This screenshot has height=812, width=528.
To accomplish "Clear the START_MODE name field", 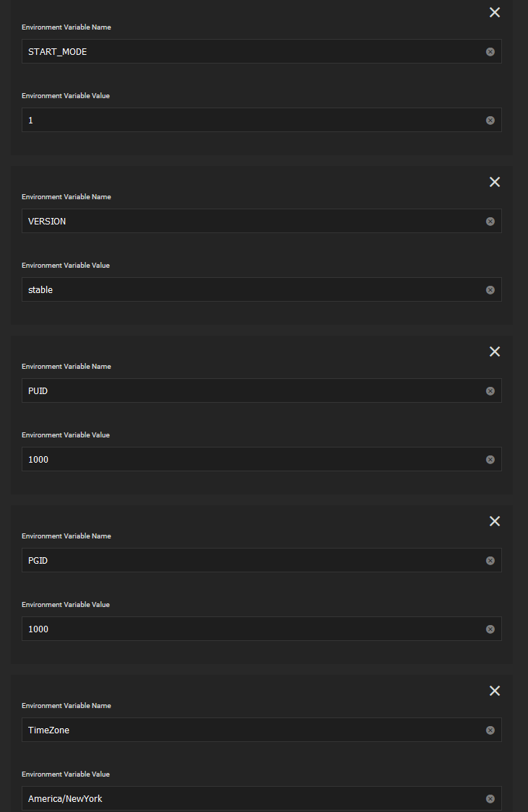I will coord(490,52).
